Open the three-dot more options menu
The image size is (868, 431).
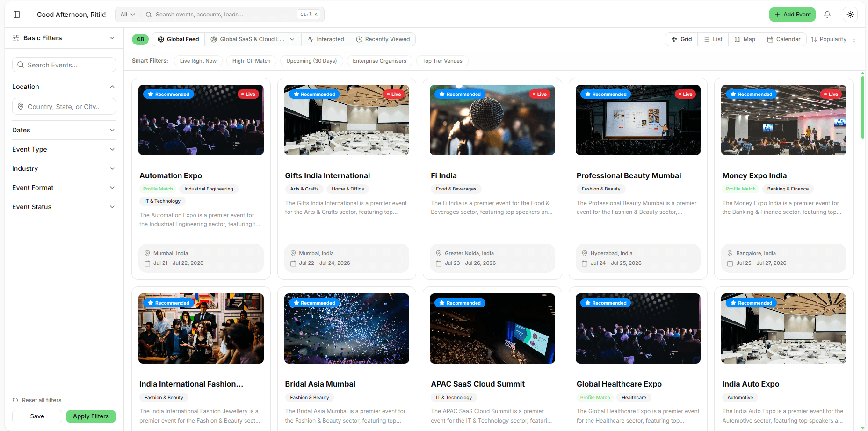coord(854,39)
